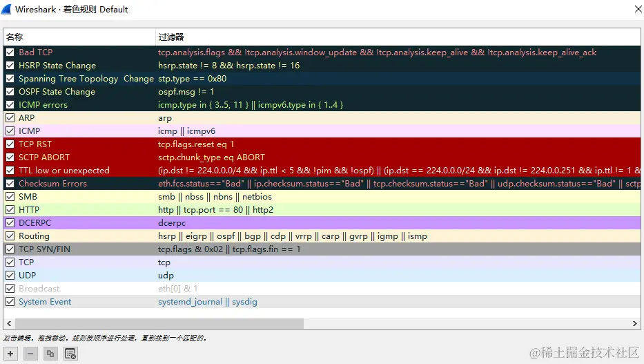
Task: Uncheck the Checksum Errors rule
Action: [10, 184]
